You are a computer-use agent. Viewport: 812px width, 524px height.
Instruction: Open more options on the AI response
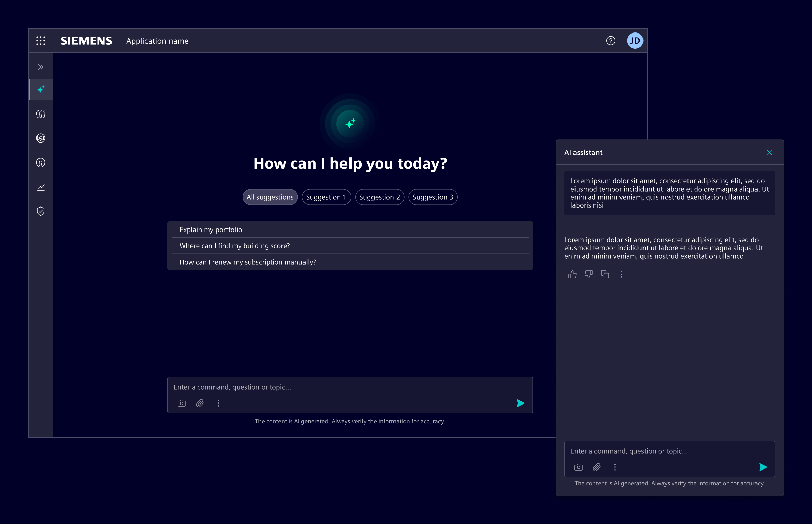pyautogui.click(x=622, y=274)
